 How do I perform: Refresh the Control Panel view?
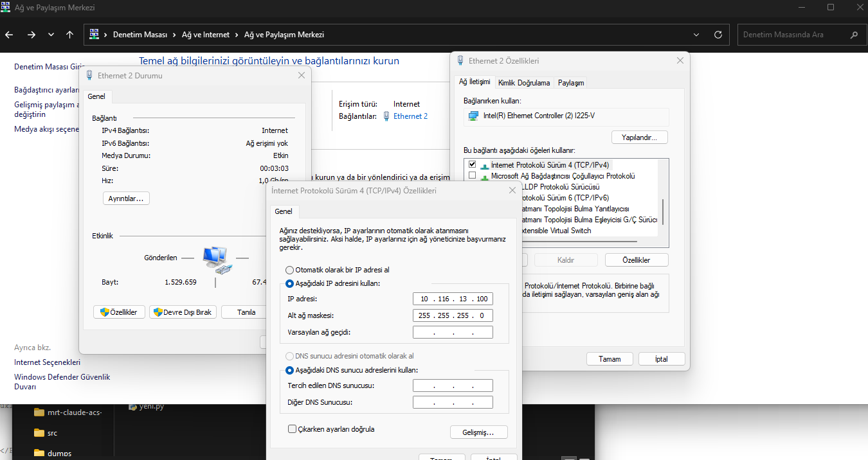click(x=718, y=35)
